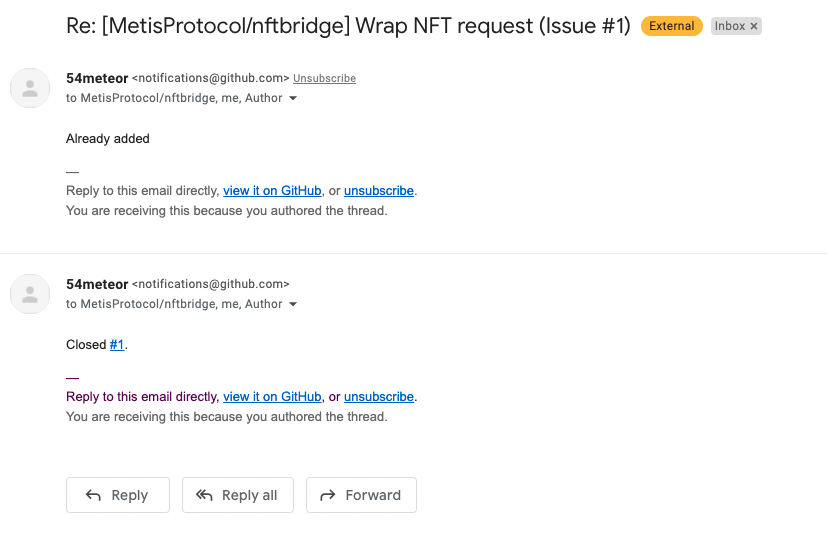Expand recipient details in the second message
This screenshot has height=546, width=827.
pyautogui.click(x=293, y=305)
